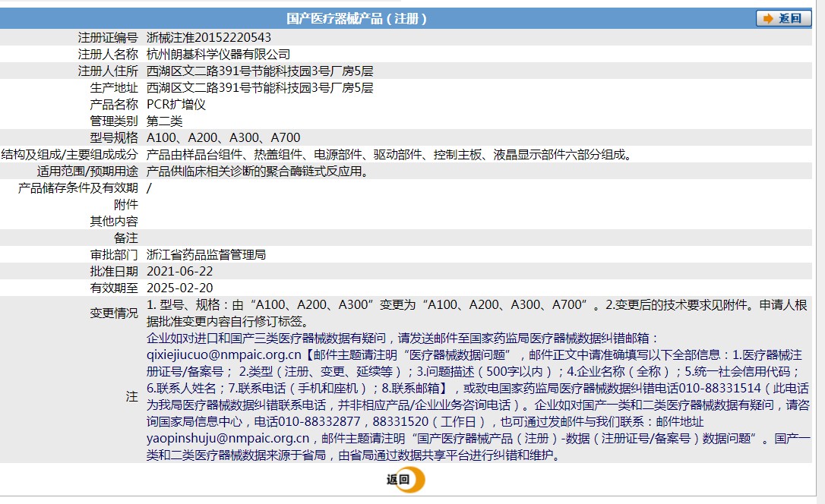825x504 pixels.
Task: Click the slash value for storage conditions
Action: click(149, 187)
